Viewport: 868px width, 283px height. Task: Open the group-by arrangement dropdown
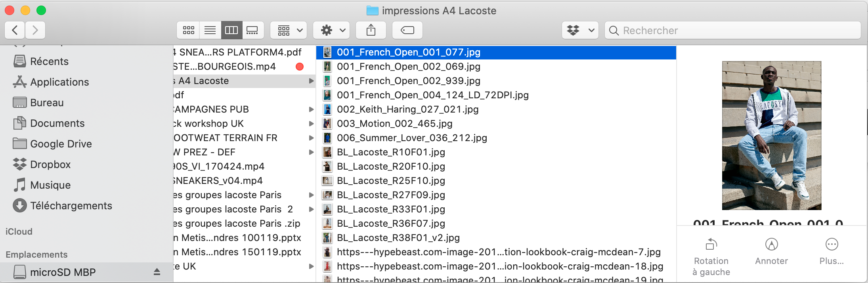[x=289, y=30]
